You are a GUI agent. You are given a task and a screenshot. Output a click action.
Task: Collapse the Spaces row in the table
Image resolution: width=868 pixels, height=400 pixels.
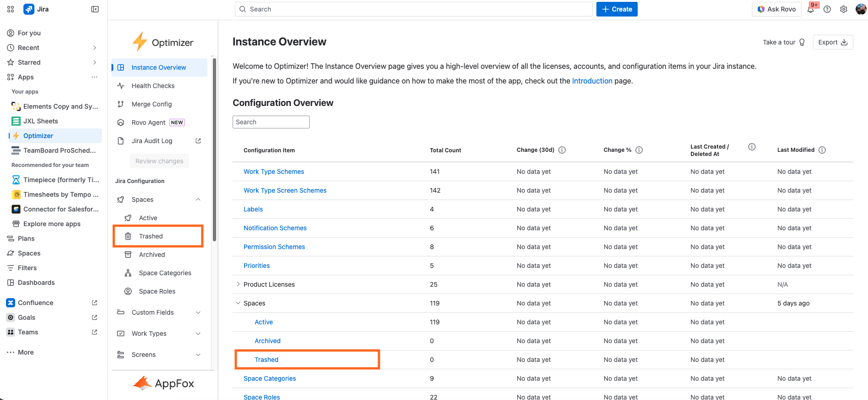coord(238,303)
